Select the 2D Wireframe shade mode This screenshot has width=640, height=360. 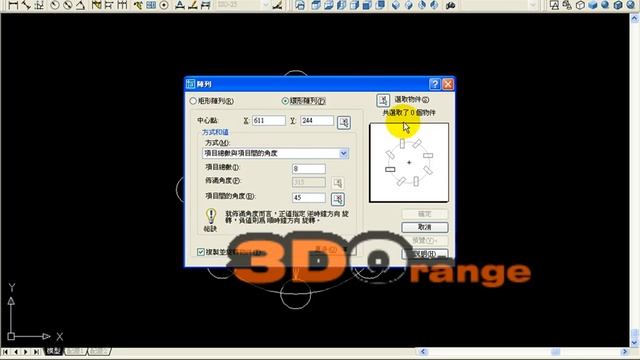554,5
